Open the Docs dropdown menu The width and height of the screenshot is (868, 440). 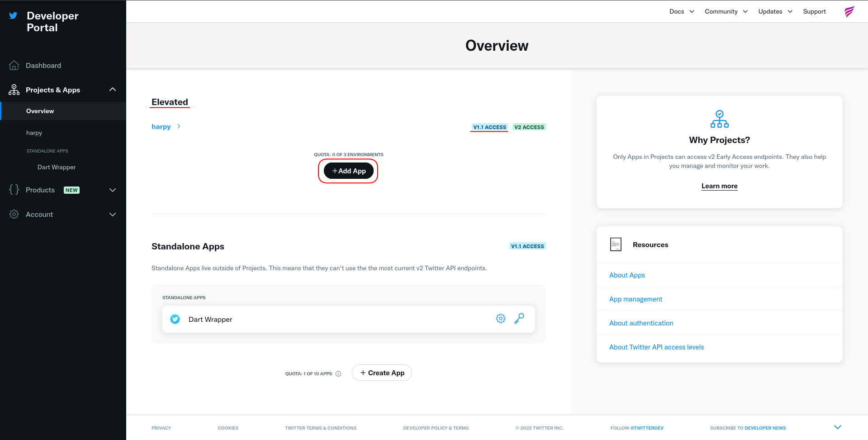click(682, 11)
